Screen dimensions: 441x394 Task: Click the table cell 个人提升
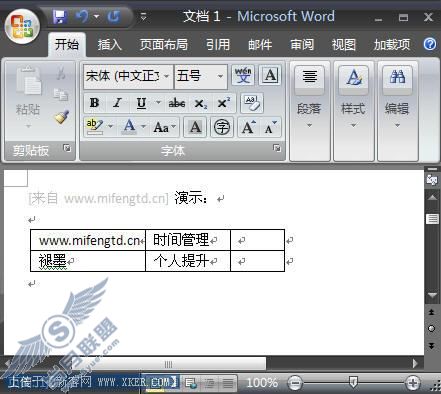click(188, 261)
